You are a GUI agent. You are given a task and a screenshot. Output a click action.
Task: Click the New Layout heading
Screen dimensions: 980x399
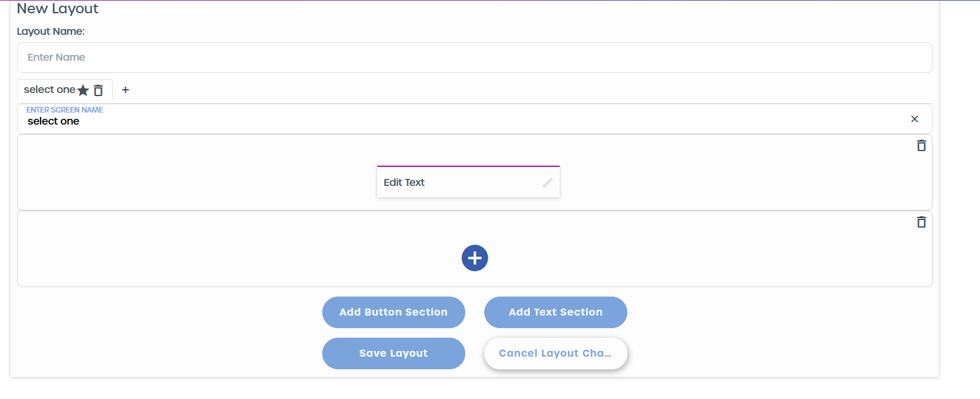(58, 9)
